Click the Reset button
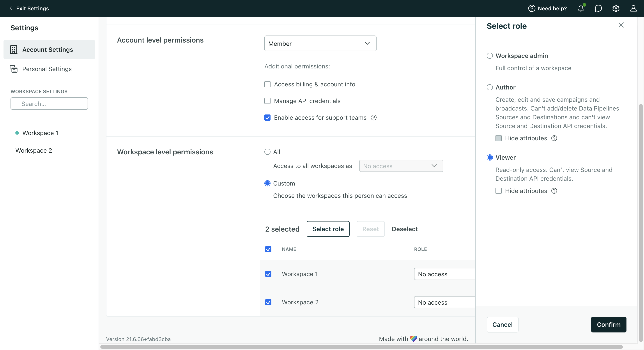644x350 pixels. click(x=370, y=229)
